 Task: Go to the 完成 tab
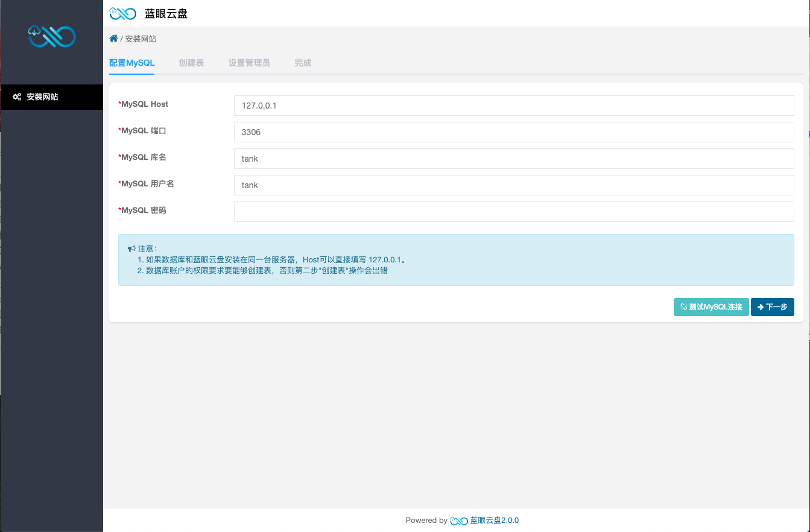[303, 63]
